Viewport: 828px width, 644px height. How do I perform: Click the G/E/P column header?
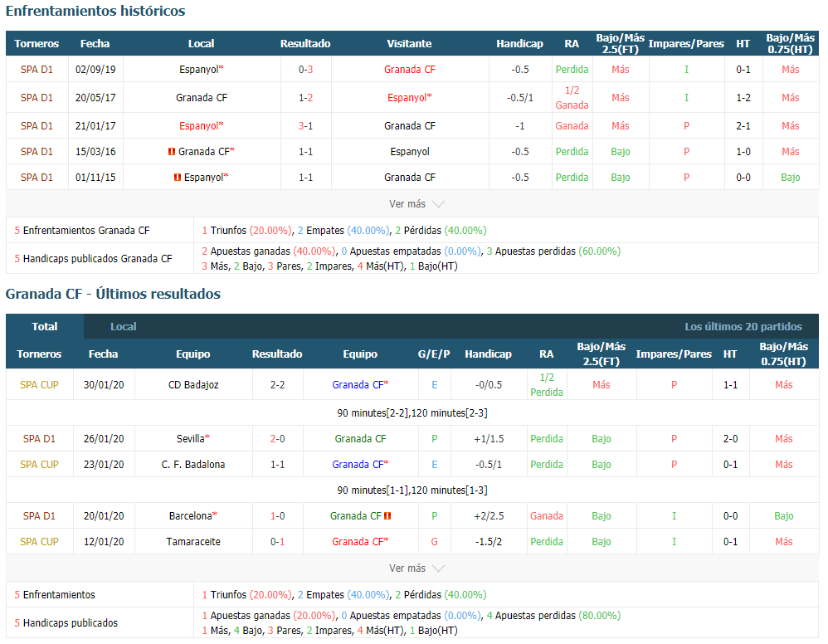coord(434,354)
